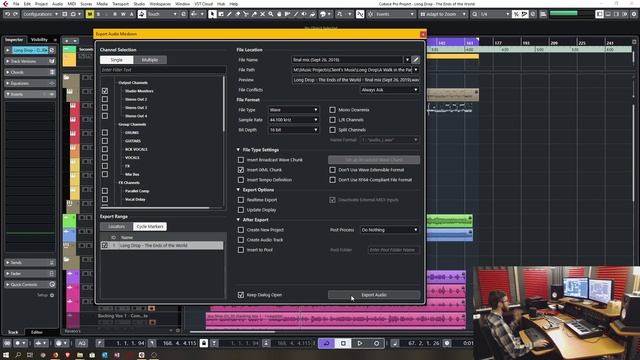This screenshot has height=360, width=640.
Task: Open the File menu
Action: click(16, 4)
